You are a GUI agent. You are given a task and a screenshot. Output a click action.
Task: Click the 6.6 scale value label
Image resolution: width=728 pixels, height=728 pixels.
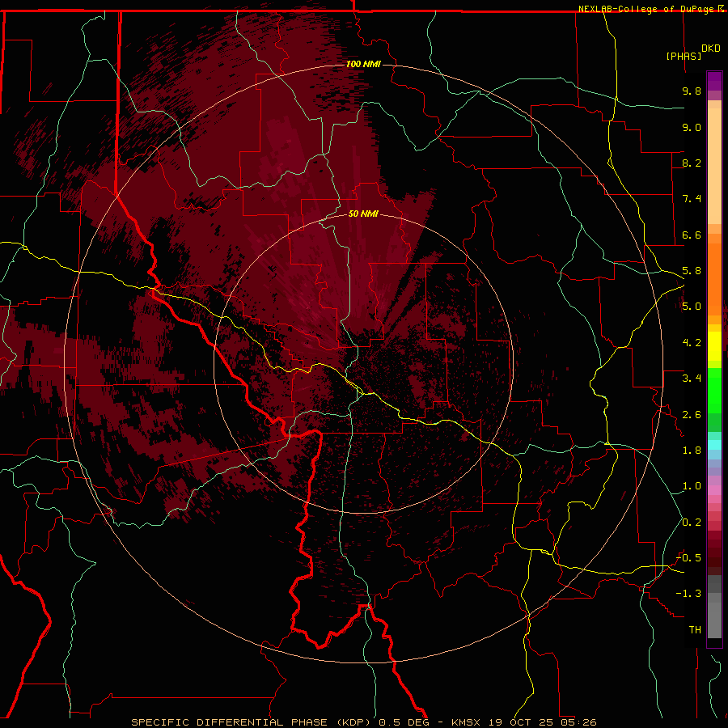(x=692, y=235)
